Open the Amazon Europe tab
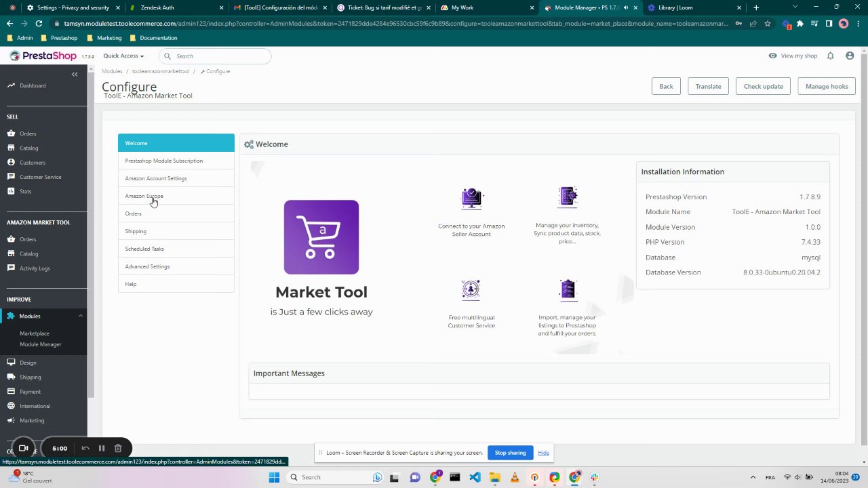This screenshot has width=868, height=488. point(176,196)
